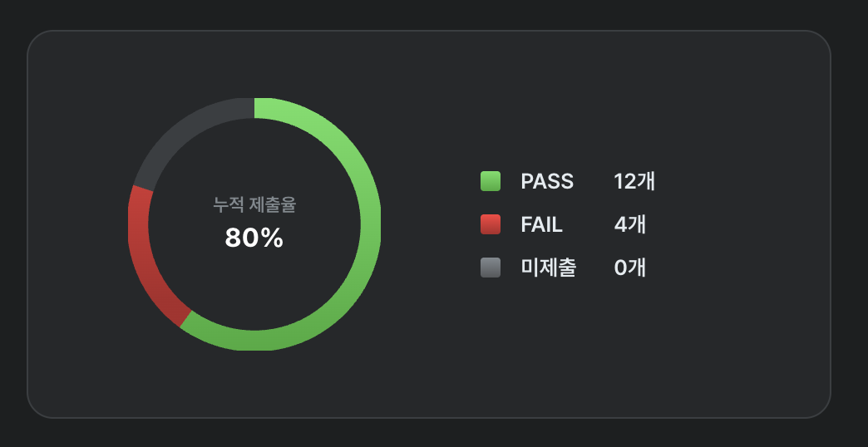Click the gray 미제출 legend swatch
The width and height of the screenshot is (868, 447).
click(491, 268)
